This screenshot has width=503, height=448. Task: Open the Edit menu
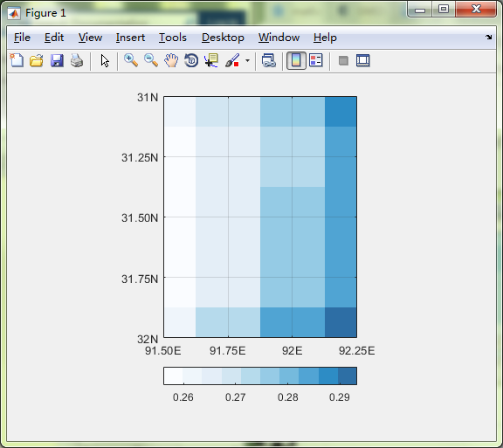coord(54,38)
